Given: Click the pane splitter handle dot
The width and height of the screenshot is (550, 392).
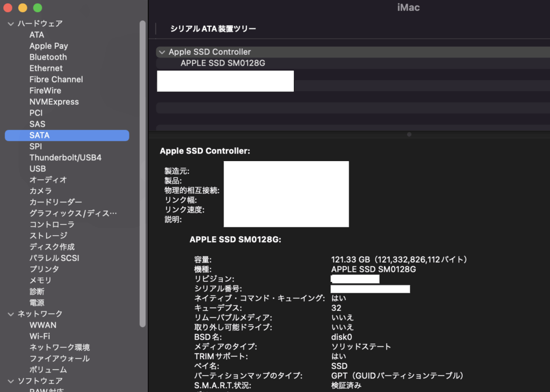Looking at the screenshot, I should pyautogui.click(x=409, y=134).
